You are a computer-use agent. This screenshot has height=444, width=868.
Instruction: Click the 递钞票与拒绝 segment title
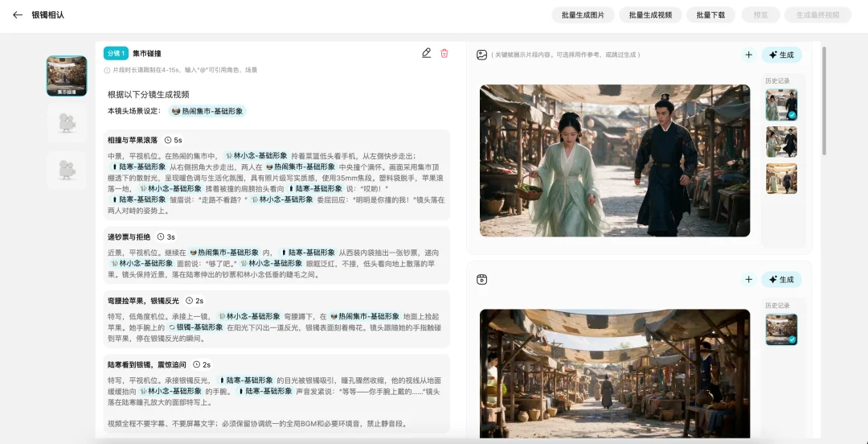(129, 236)
